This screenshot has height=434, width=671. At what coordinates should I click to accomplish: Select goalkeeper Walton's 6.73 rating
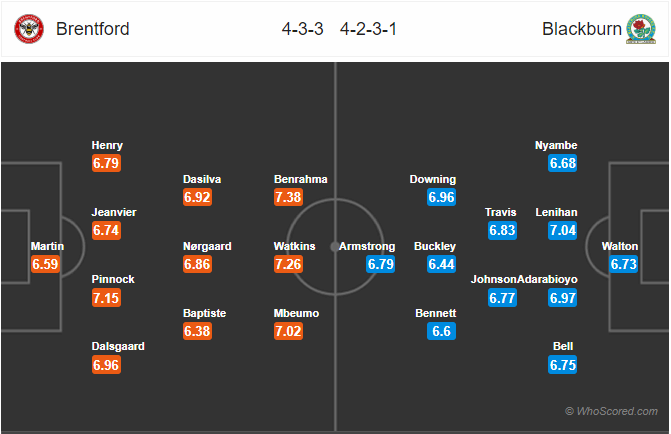(x=623, y=264)
